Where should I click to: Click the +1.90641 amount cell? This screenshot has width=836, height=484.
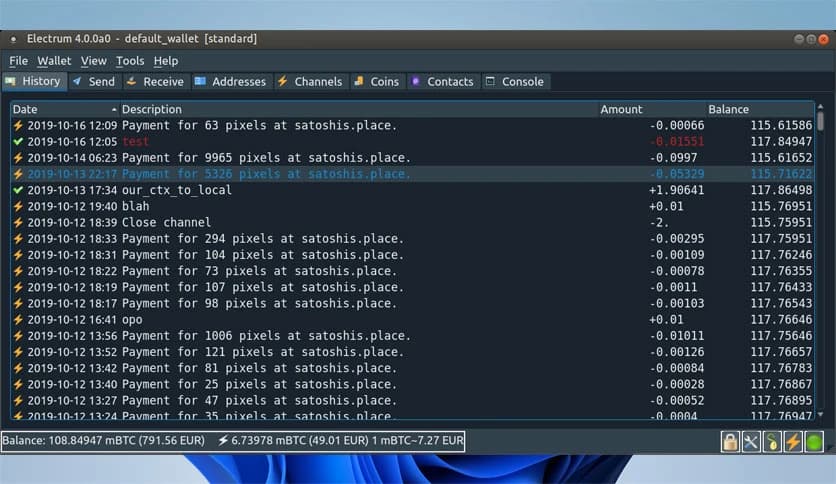pos(676,190)
